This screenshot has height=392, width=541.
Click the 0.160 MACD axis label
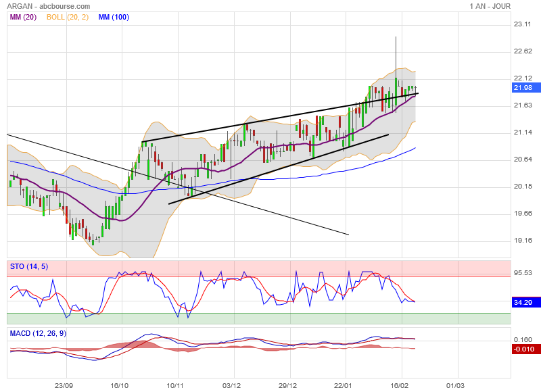tap(522, 340)
